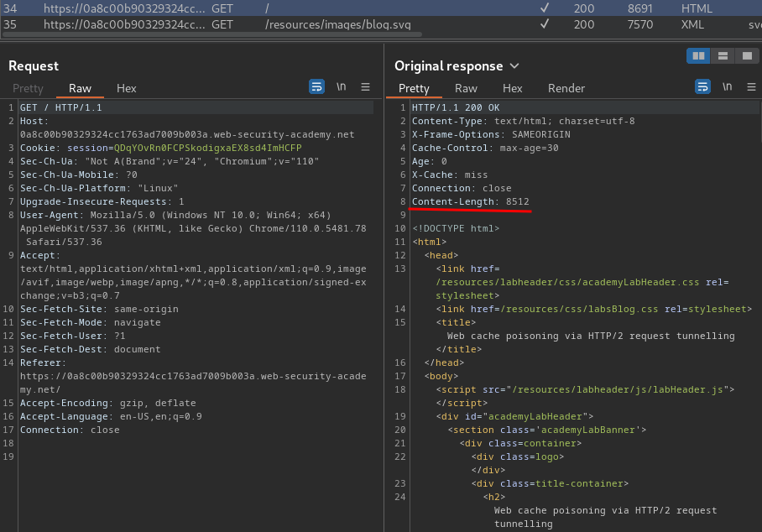Click the div id="academyLabHeader" line
The width and height of the screenshot is (762, 532).
(x=514, y=416)
